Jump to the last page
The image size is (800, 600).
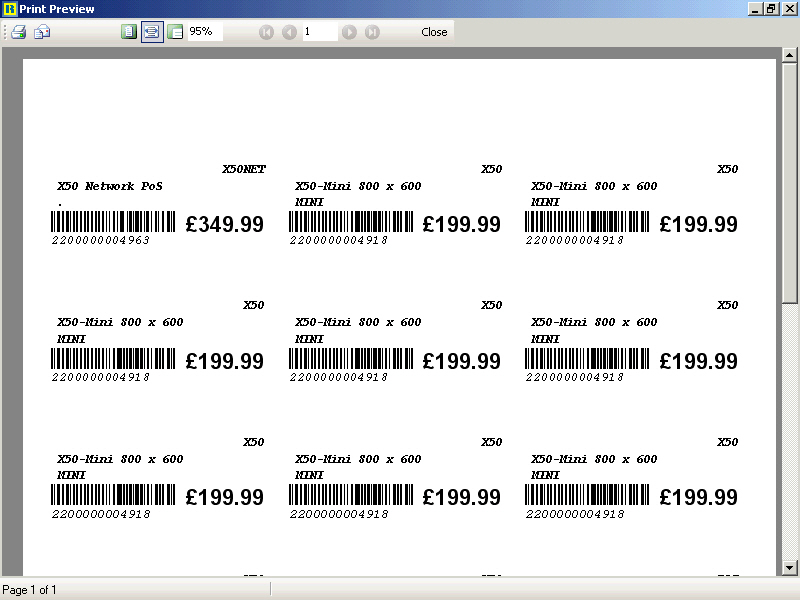tap(372, 32)
